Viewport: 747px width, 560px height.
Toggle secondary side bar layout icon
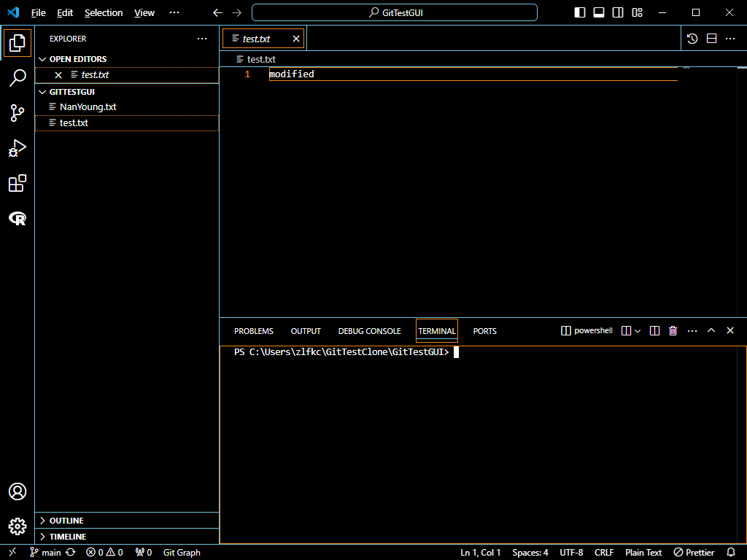[618, 12]
